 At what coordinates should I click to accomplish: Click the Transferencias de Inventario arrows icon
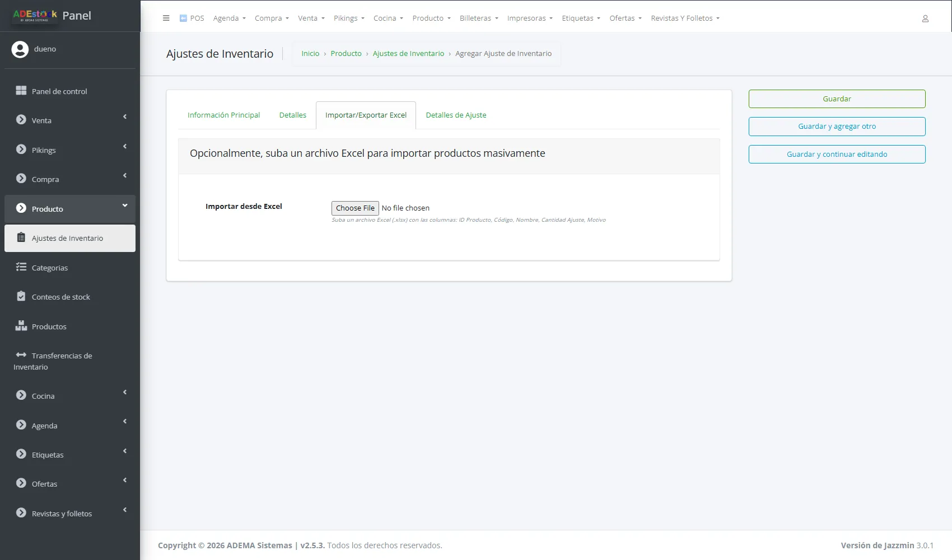[x=21, y=354]
